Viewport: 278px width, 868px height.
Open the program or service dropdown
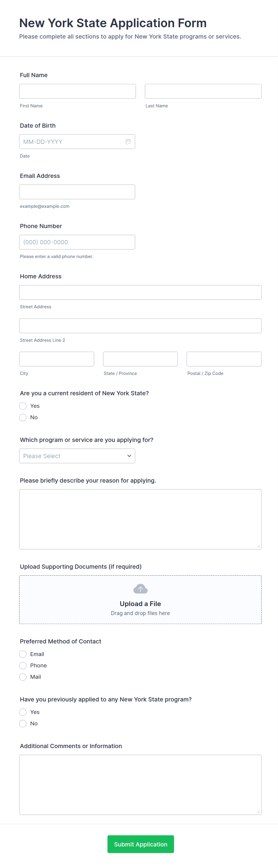point(77,456)
